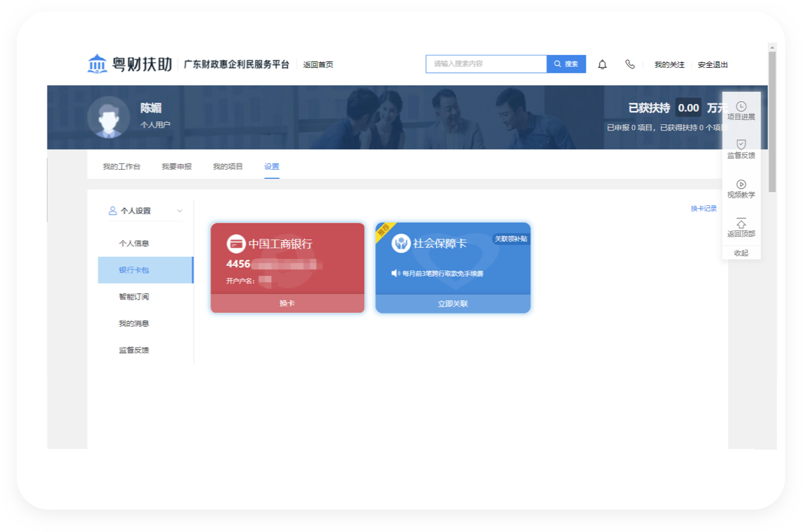Screen dimensions: 802x532
Task: Click the search input field
Action: coord(486,64)
